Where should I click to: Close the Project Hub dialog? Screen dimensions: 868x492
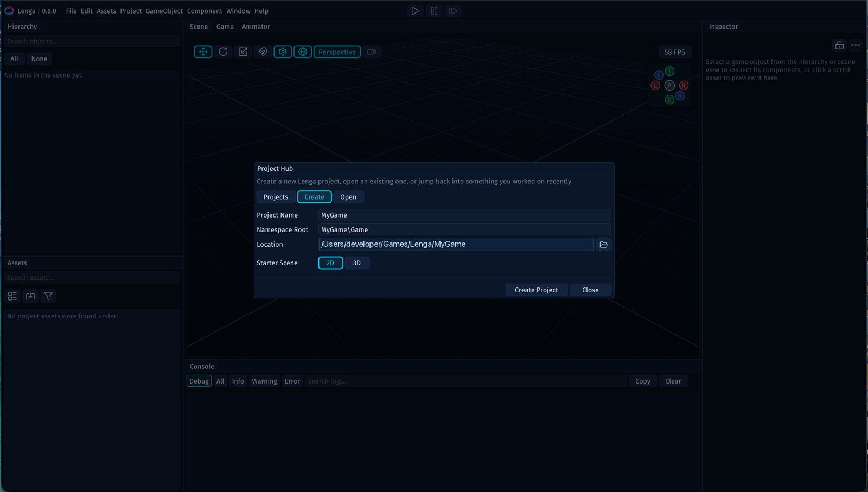click(590, 290)
